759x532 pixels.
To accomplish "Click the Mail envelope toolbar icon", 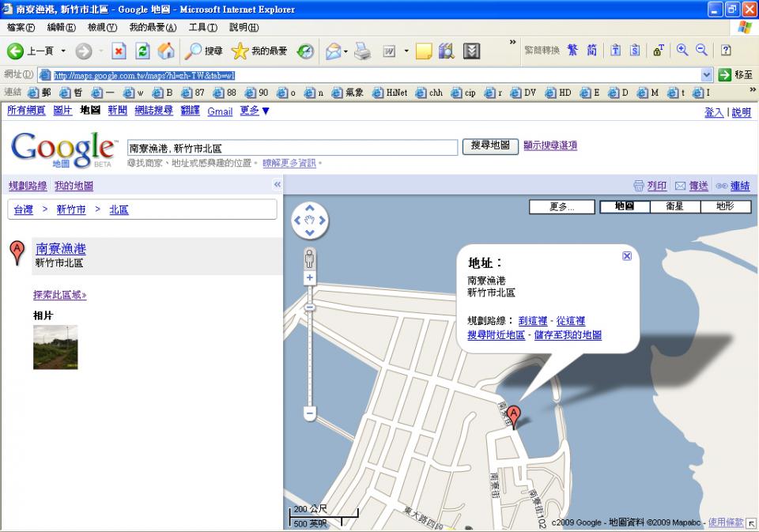I will (x=334, y=51).
